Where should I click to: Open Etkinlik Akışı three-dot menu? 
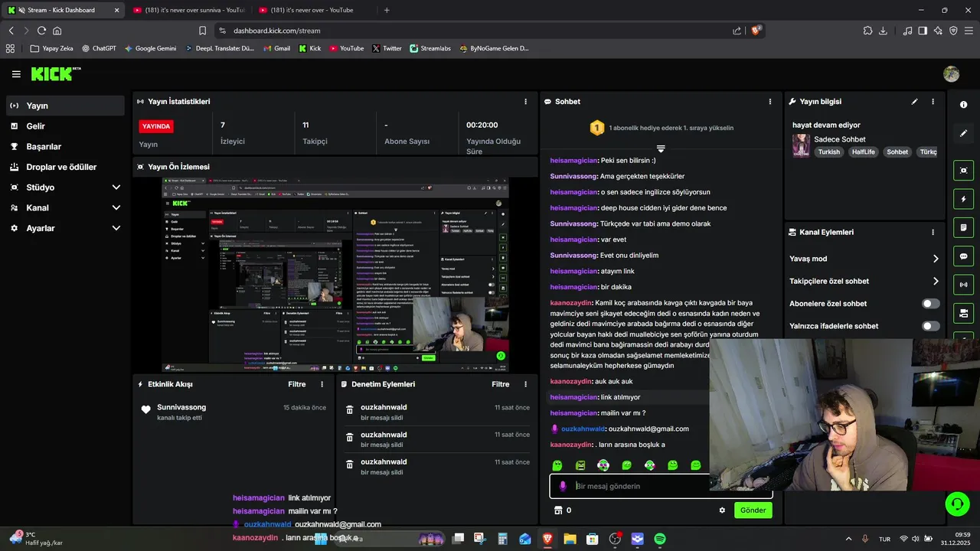(x=322, y=384)
